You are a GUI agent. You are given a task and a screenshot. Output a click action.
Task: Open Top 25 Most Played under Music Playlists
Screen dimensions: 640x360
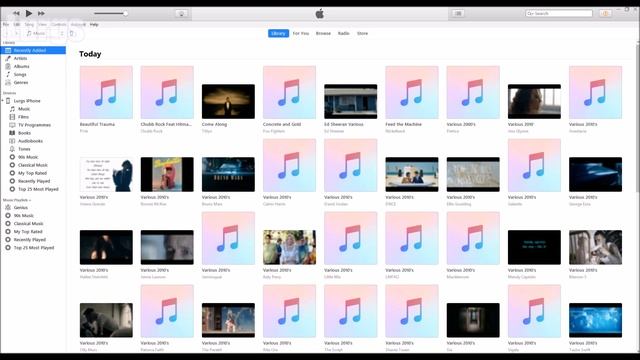[33, 248]
